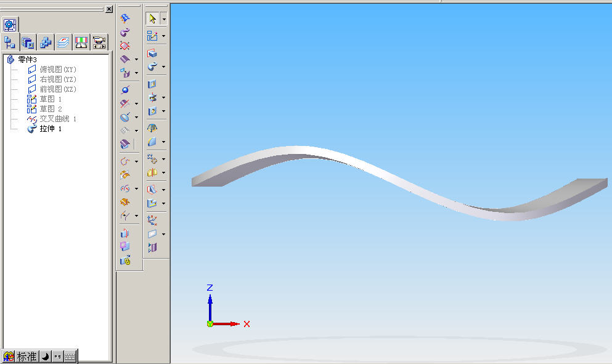This screenshot has width=612, height=364.
Task: Select 前视图 (XZ) reference plane
Action: tap(58, 89)
